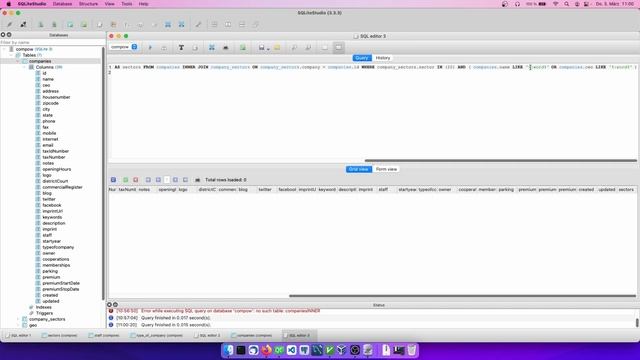Select the Query tab

click(x=362, y=58)
